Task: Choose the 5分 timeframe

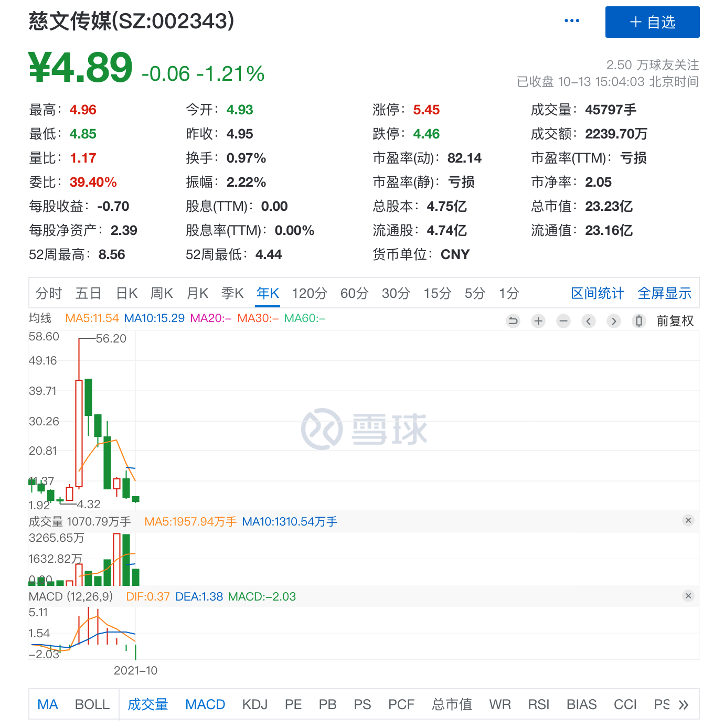Action: coord(474,293)
